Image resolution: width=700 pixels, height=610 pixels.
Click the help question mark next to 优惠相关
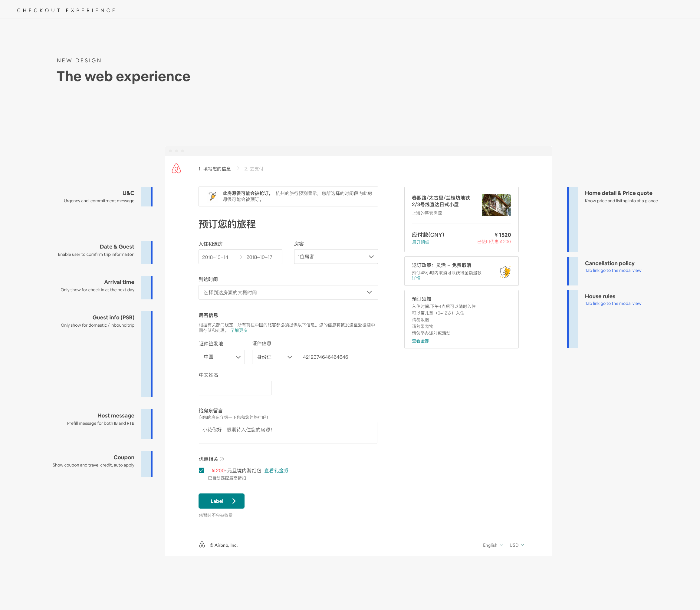point(222,459)
